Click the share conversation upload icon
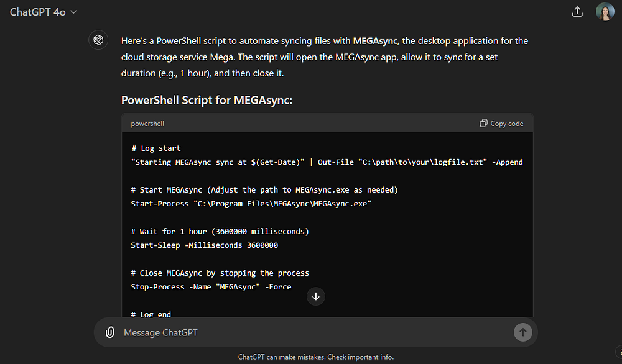Screen dimensions: 622x364 pyautogui.click(x=577, y=12)
